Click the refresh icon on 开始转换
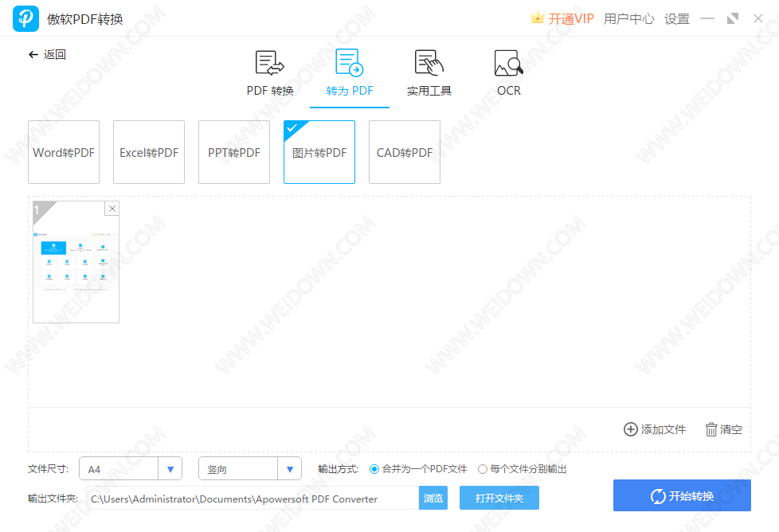 tap(658, 496)
